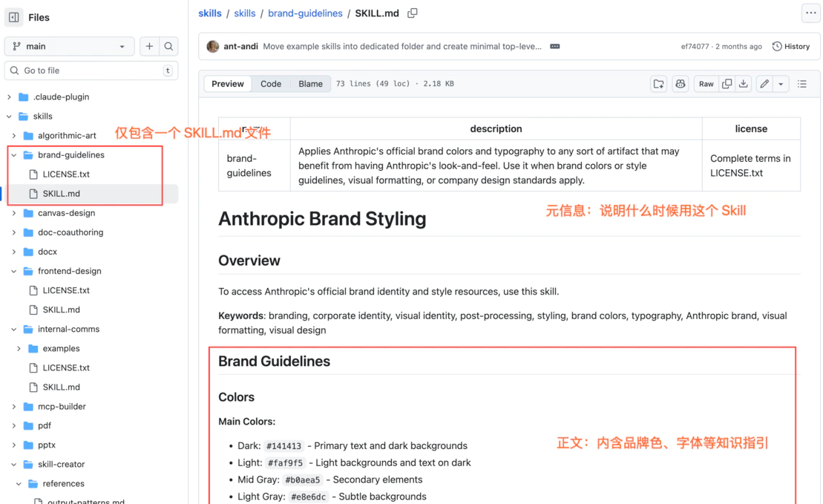Switch to the Preview tab
The image size is (823, 504).
point(228,84)
